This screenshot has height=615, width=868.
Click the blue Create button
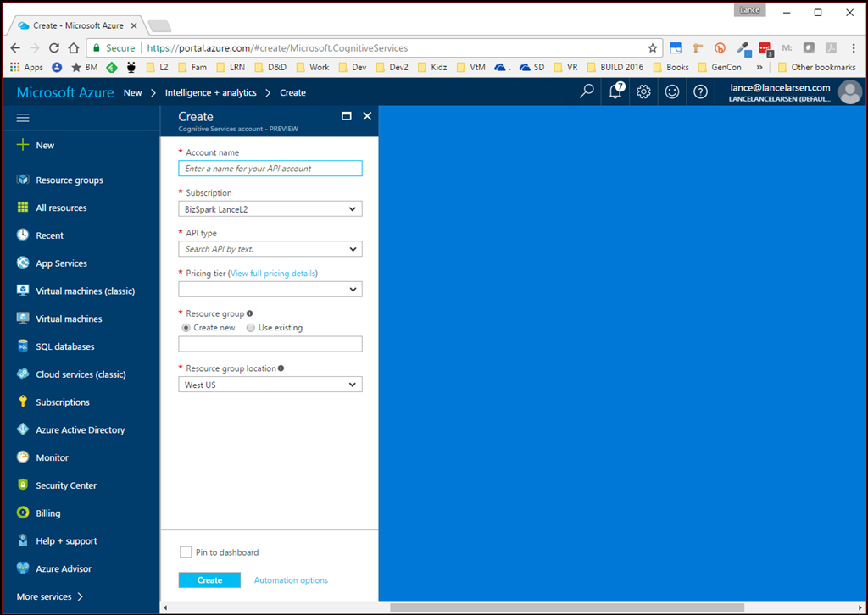209,579
